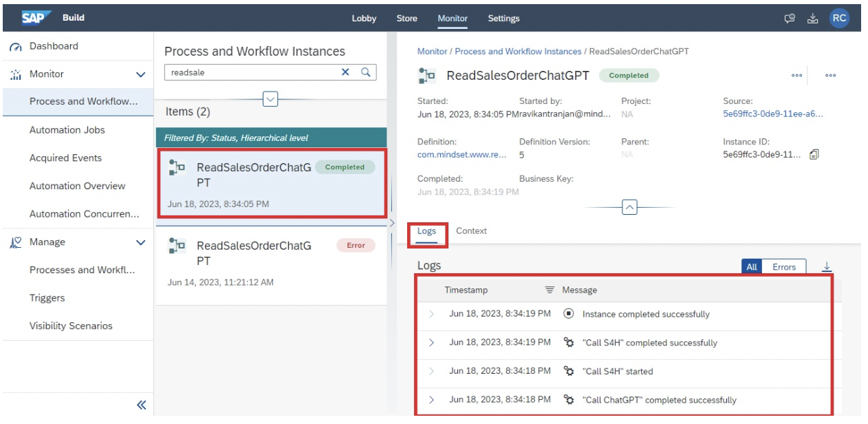Open Process and Workflow Instances breadcrumb link
This screenshot has height=424, width=868.
point(518,52)
